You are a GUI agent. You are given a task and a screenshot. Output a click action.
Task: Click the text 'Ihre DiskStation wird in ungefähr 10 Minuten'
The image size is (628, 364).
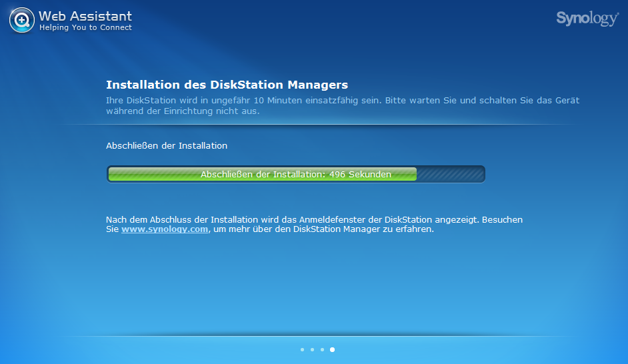pyautogui.click(x=204, y=101)
